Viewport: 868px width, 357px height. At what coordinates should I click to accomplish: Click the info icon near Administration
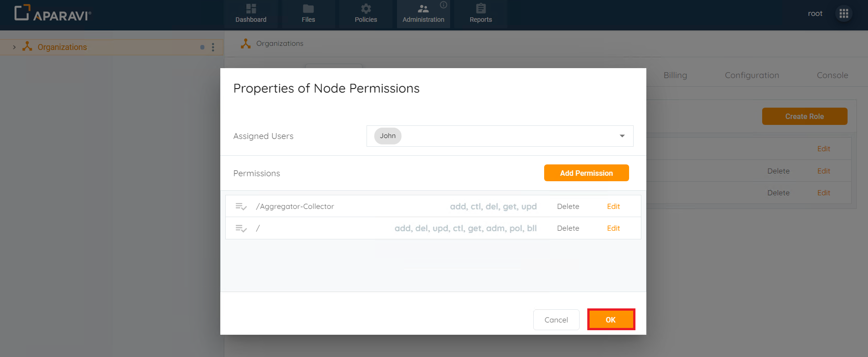[x=443, y=5]
